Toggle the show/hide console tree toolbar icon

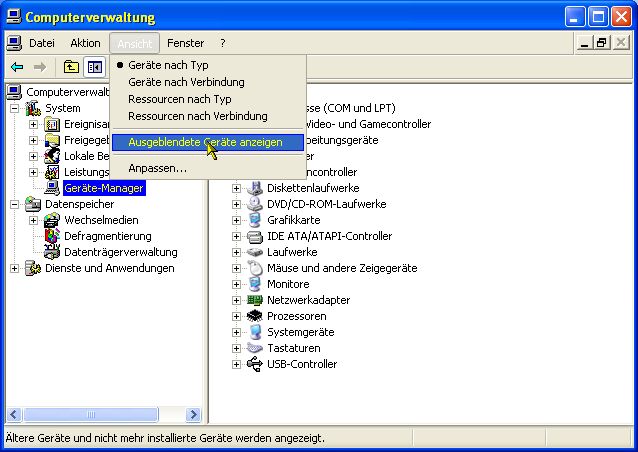tap(94, 67)
